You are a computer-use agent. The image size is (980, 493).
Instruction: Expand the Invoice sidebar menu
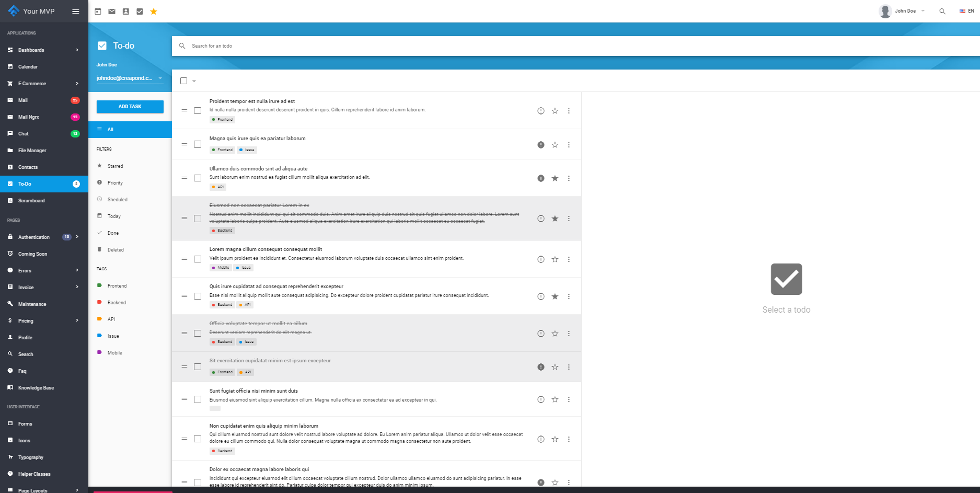(44, 288)
